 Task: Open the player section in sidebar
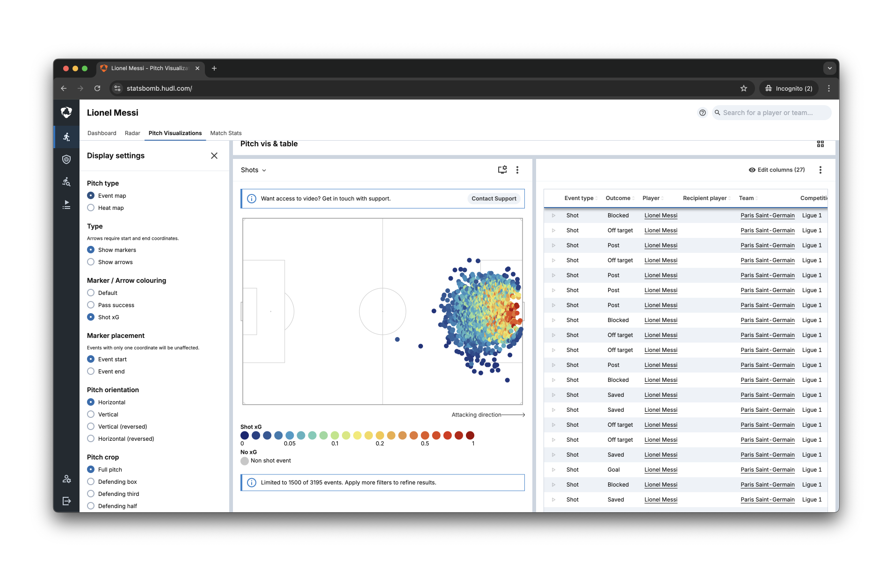[66, 137]
